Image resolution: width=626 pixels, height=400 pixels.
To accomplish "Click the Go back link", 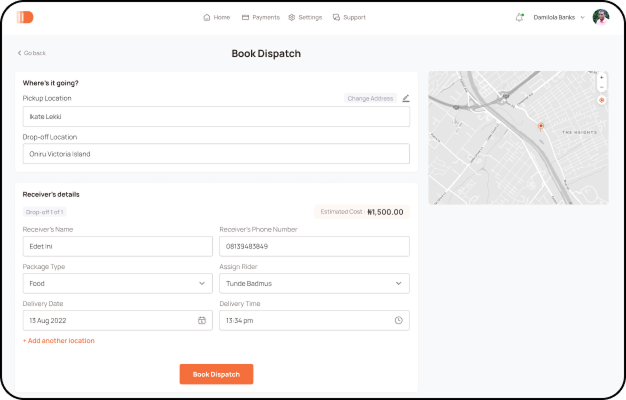I will 32,53.
